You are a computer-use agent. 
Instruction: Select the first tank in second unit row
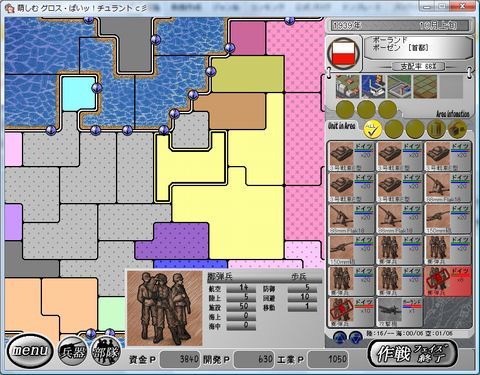pos(351,187)
